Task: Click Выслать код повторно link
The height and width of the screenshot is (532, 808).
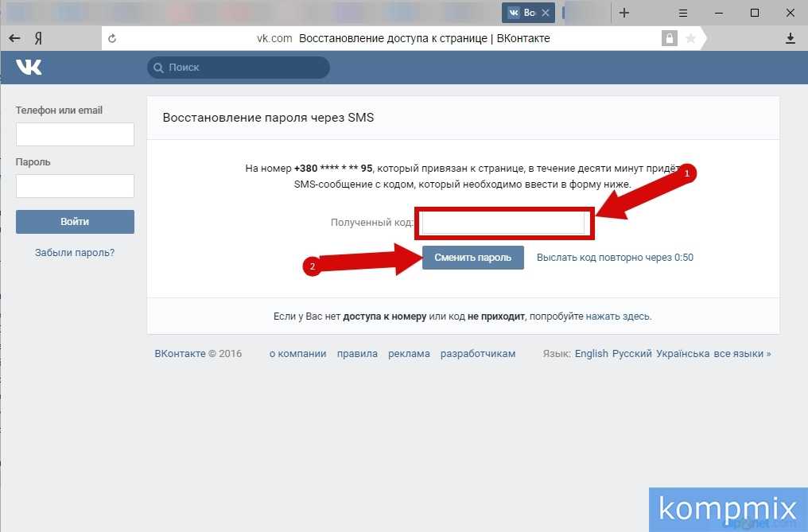Action: click(x=615, y=257)
